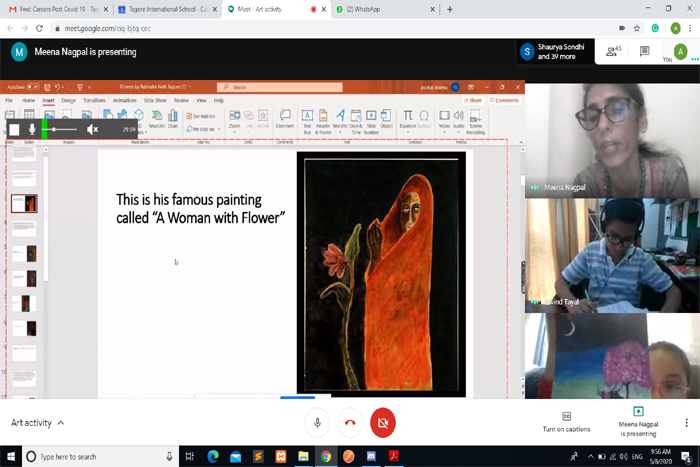Click the camera indicator in address bar
This screenshot has height=467, width=700.
tap(622, 28)
